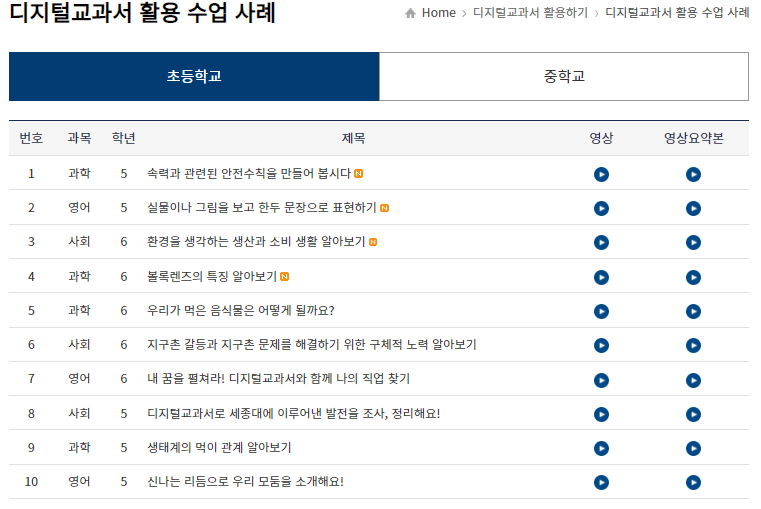Open title 속력과 관련된 안전수칙을 만들어 봅시다
This screenshot has width=761, height=509.
tap(249, 173)
